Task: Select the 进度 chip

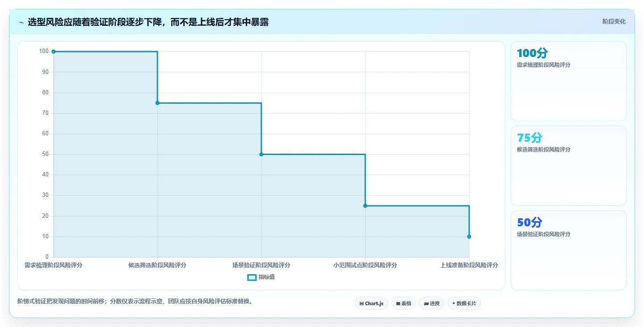Action: click(x=432, y=303)
